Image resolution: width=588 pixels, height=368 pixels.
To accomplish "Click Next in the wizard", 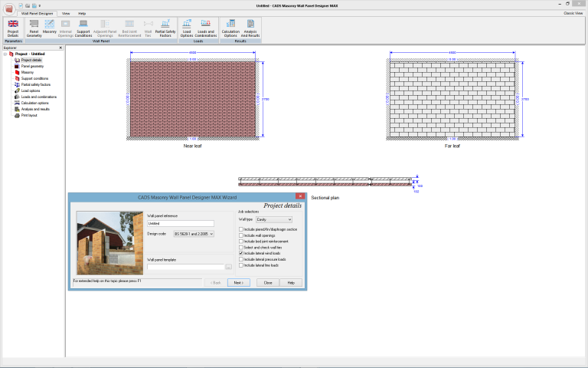I will pyautogui.click(x=239, y=283).
